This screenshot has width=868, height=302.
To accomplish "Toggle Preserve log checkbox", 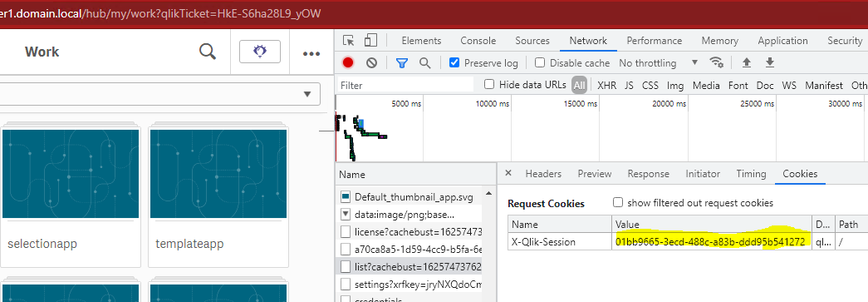I will pyautogui.click(x=454, y=62).
